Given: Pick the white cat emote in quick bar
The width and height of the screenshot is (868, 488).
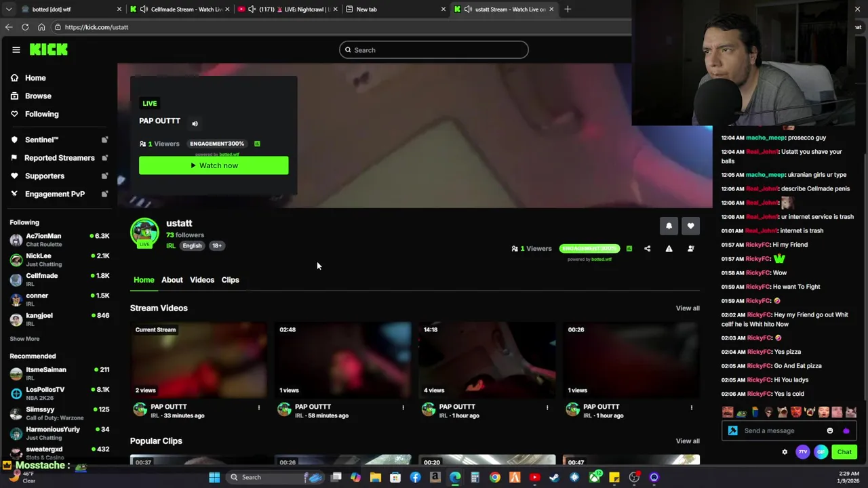Looking at the screenshot, I should pos(850,412).
